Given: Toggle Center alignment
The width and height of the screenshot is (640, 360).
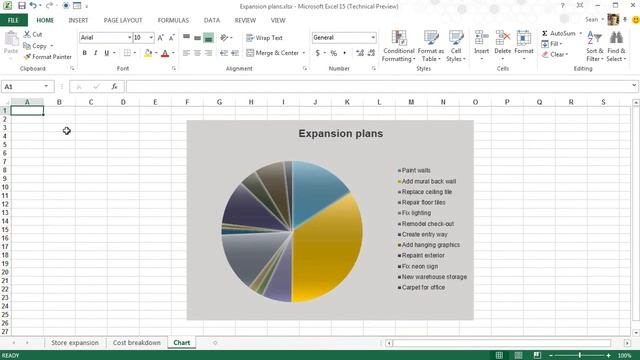Looking at the screenshot, I should click(x=198, y=53).
